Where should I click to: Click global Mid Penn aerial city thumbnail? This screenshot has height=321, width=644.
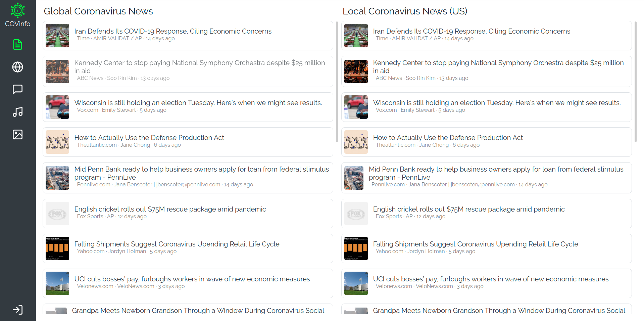[x=57, y=178]
